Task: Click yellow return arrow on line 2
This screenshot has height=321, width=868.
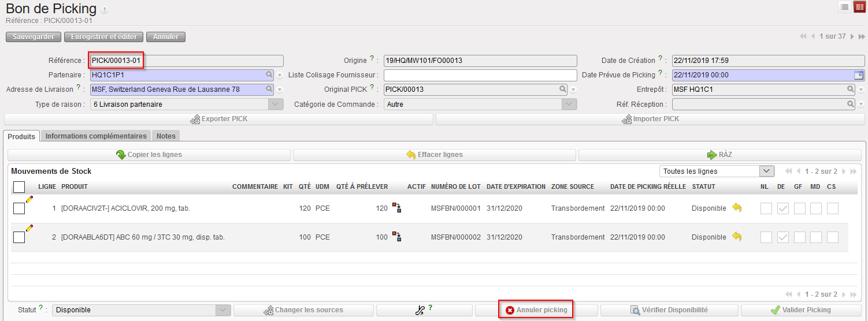Action: point(737,237)
